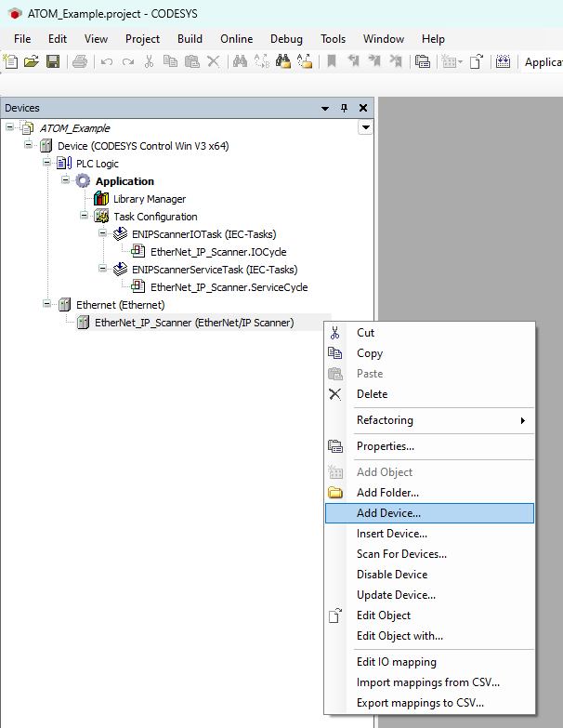Click the Cut scissors icon in the toolbar
This screenshot has width=563, height=728.
tap(149, 61)
